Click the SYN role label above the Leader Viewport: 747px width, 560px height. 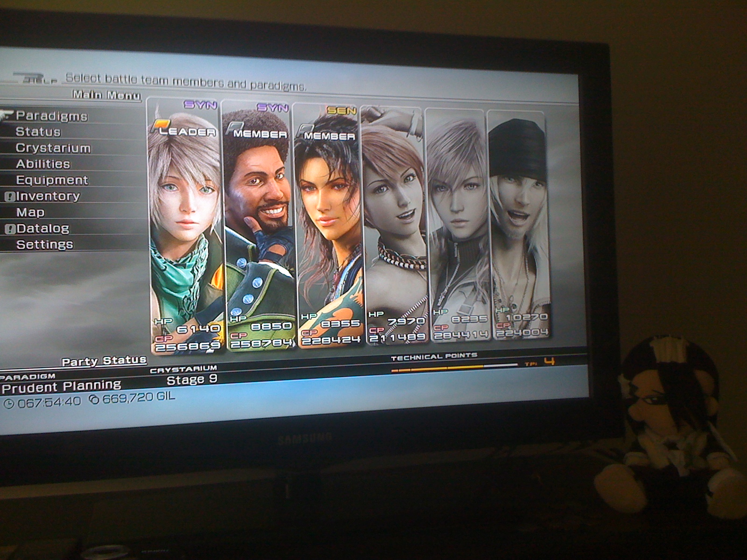tap(200, 105)
